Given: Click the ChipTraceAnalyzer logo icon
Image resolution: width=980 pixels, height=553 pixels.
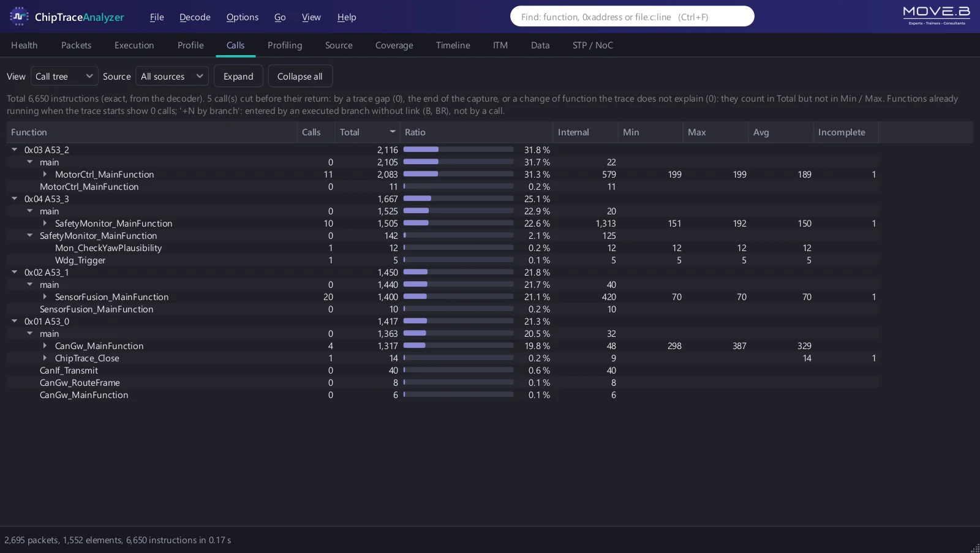Looking at the screenshot, I should (19, 17).
